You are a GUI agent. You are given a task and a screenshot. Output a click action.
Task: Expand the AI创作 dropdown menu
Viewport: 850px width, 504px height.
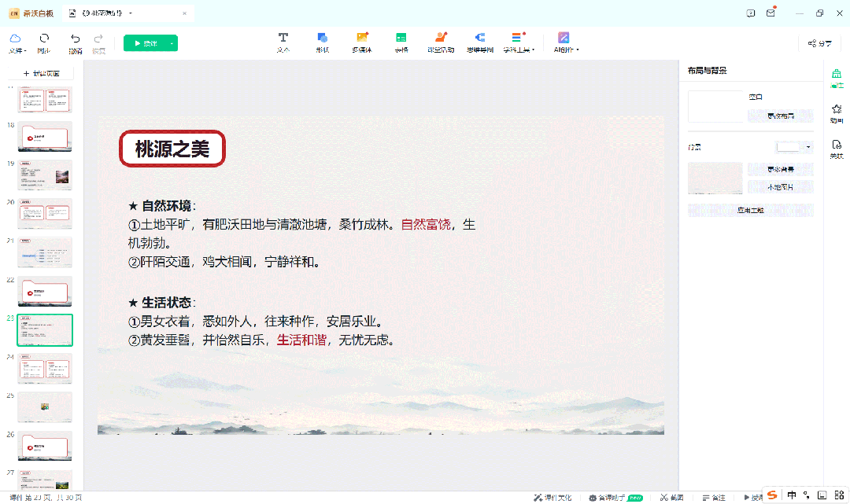566,42
